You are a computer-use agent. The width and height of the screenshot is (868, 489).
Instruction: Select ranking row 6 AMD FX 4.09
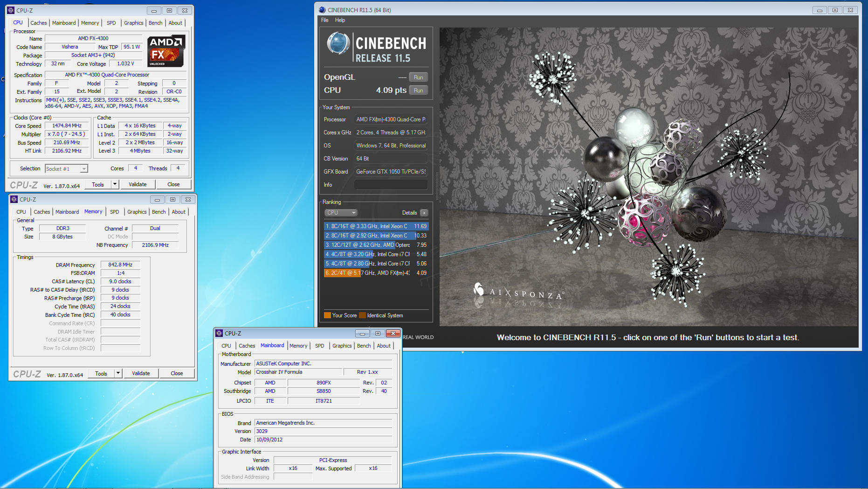coord(376,273)
